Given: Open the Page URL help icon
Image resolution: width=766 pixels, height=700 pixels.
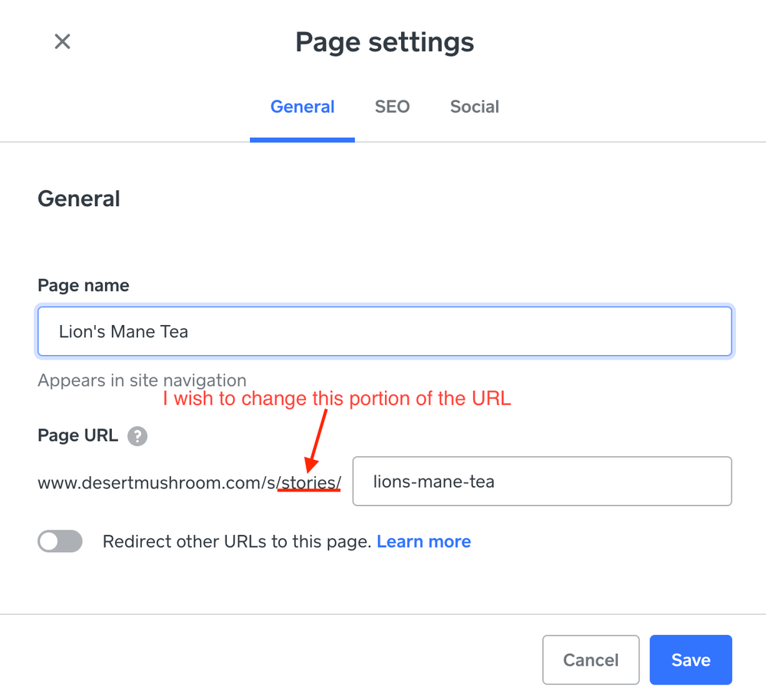Looking at the screenshot, I should (x=137, y=436).
